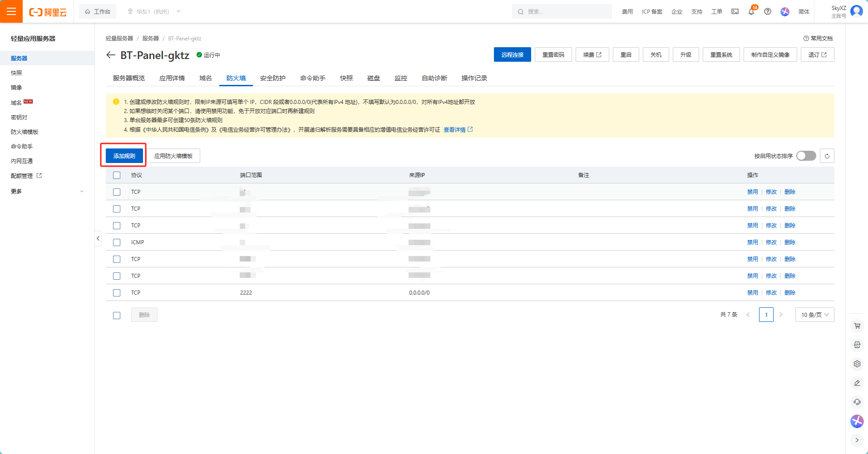Toggle sort by enabled status switch
This screenshot has width=868, height=454.
click(x=806, y=156)
